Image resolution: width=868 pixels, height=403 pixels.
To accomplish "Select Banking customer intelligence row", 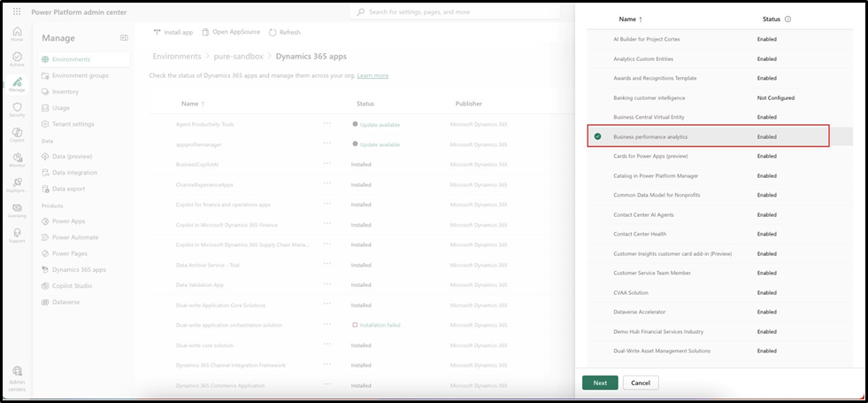I will pos(719,97).
